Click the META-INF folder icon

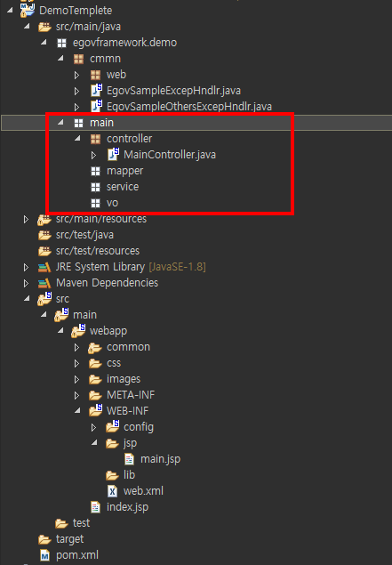[x=95, y=395]
